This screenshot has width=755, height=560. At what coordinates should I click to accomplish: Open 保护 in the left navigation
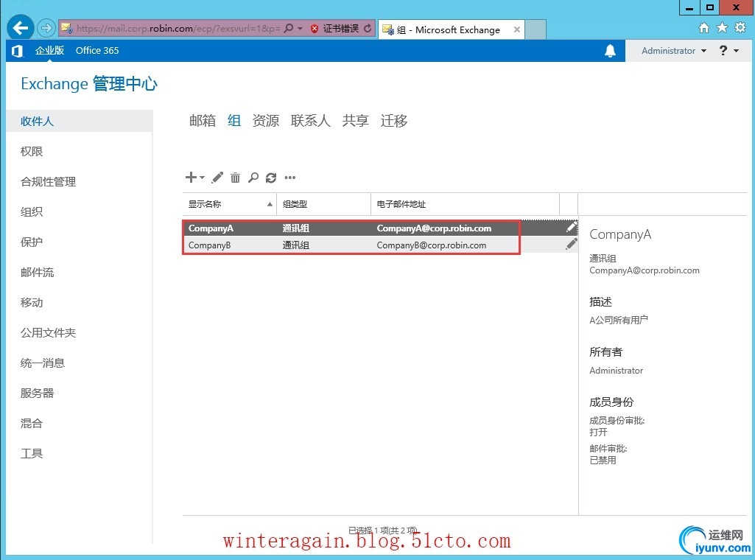(32, 242)
